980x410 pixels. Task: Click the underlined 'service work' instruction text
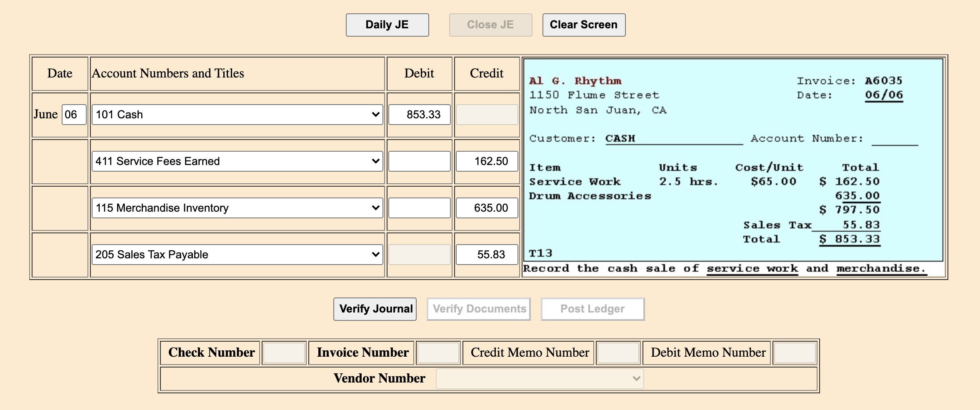tap(752, 269)
